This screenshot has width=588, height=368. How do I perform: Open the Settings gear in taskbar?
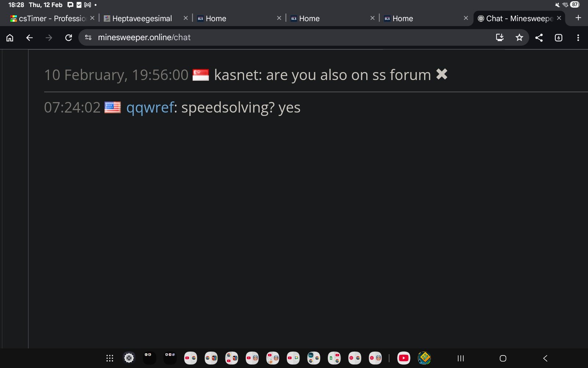coord(129,358)
